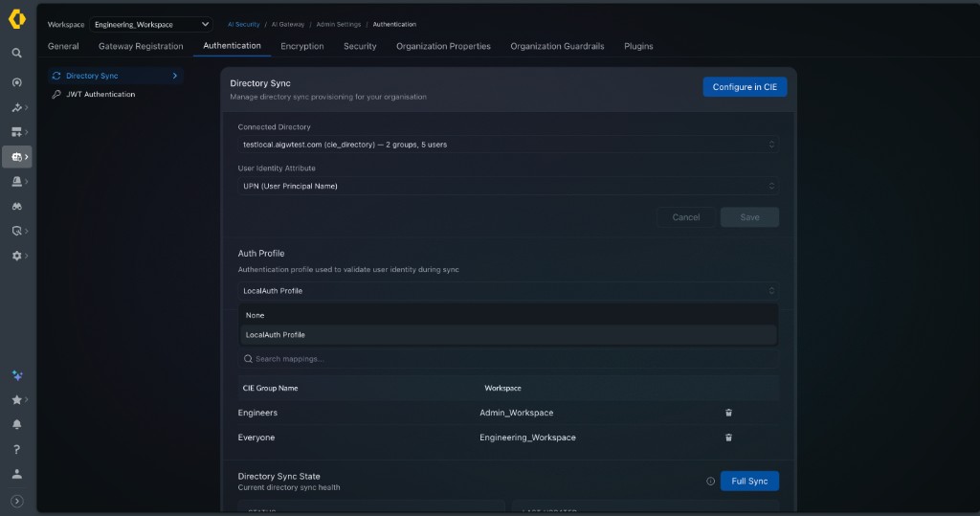Switch to the General tab
Viewport: 980px width, 516px height.
point(63,46)
